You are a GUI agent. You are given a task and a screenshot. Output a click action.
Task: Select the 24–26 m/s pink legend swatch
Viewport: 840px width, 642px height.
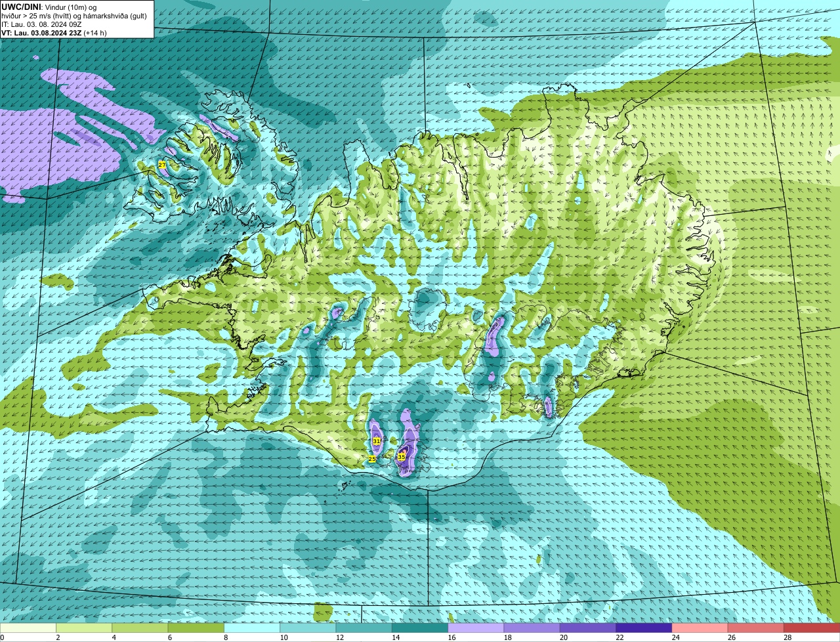(x=700, y=628)
